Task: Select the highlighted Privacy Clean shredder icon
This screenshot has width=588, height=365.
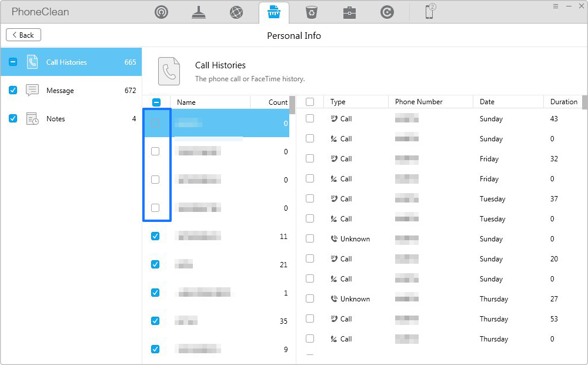Action: tap(274, 12)
